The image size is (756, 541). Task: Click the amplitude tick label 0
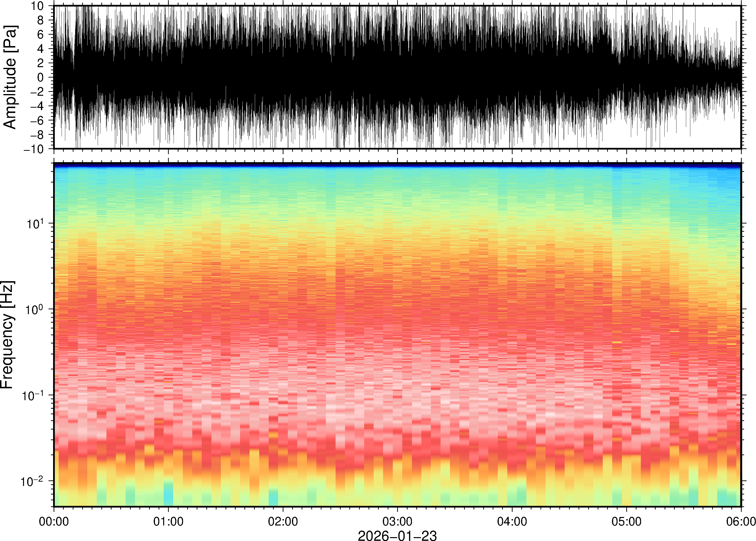tap(41, 77)
